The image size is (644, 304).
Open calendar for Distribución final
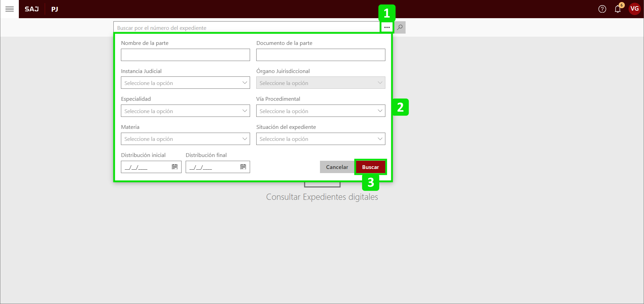coord(243,167)
